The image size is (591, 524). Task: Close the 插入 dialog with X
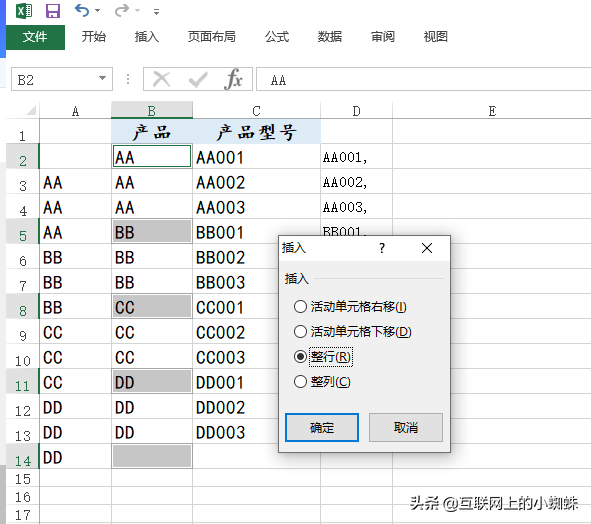click(x=427, y=248)
